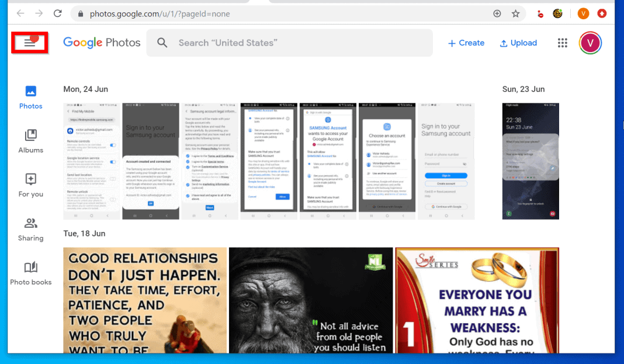
Task: Select Photos in the left sidebar
Action: [30, 96]
